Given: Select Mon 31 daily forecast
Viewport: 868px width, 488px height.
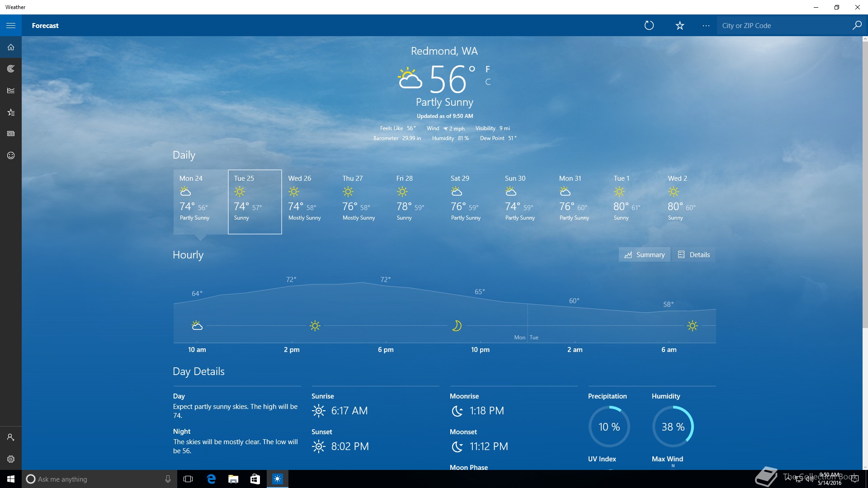Looking at the screenshot, I should point(580,202).
